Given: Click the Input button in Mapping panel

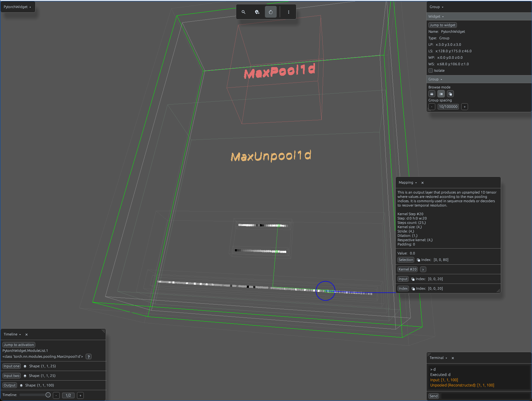Looking at the screenshot, I should tap(403, 279).
